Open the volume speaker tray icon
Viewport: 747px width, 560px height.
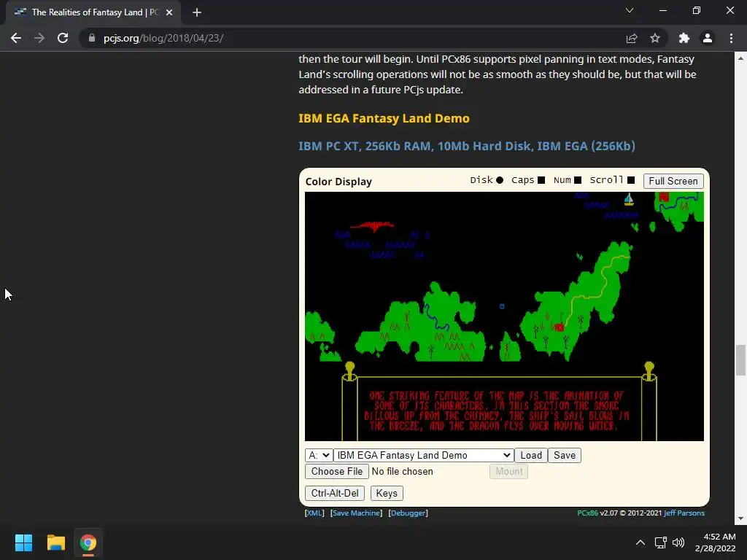[678, 542]
